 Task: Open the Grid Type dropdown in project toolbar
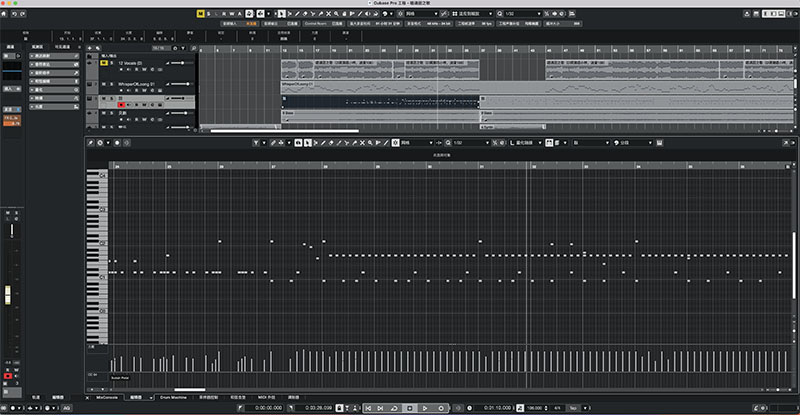[474, 14]
